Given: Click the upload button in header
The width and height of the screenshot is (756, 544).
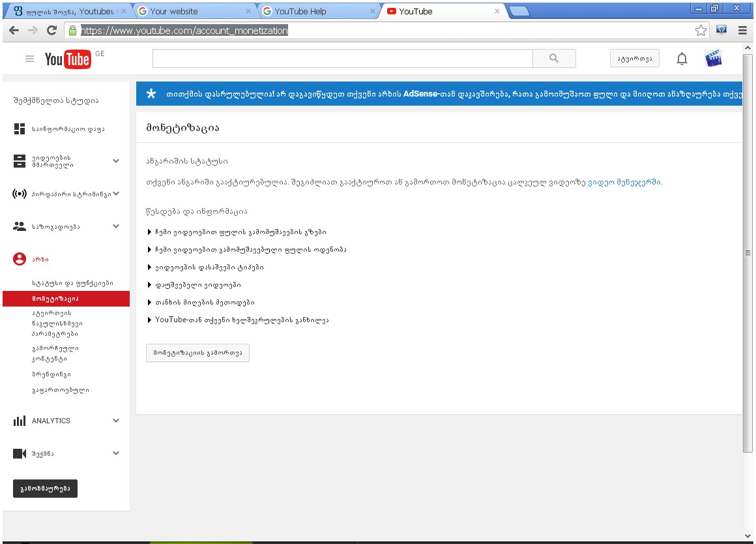Looking at the screenshot, I should 635,59.
